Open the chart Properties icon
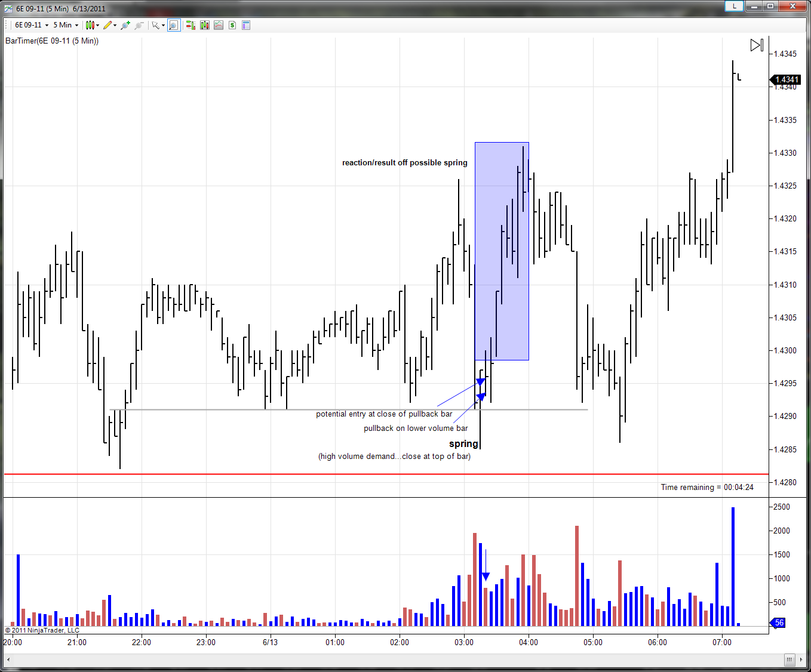Image resolution: width=811 pixels, height=672 pixels. pyautogui.click(x=246, y=25)
